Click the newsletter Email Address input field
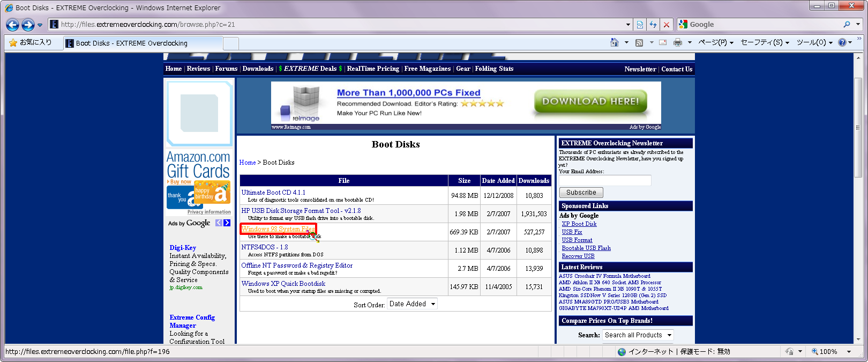The width and height of the screenshot is (868, 362). click(605, 180)
